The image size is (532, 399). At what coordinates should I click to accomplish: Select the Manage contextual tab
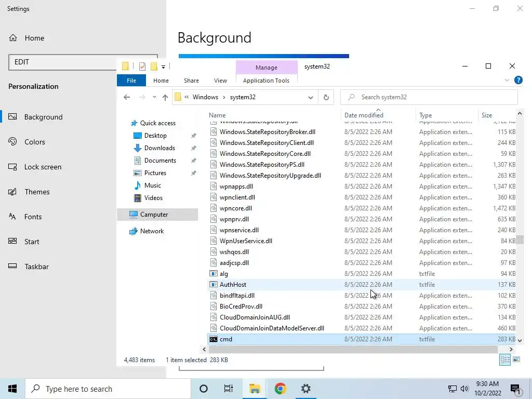point(267,68)
